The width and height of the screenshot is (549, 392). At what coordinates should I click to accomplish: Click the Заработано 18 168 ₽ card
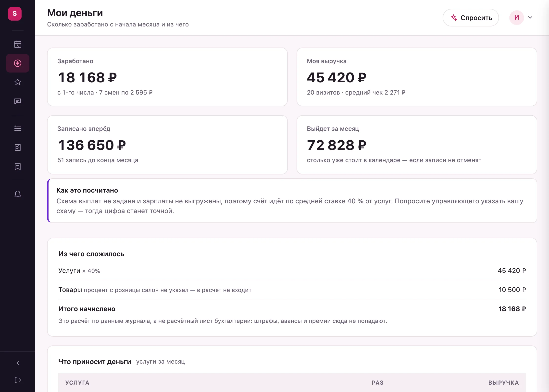[167, 77]
